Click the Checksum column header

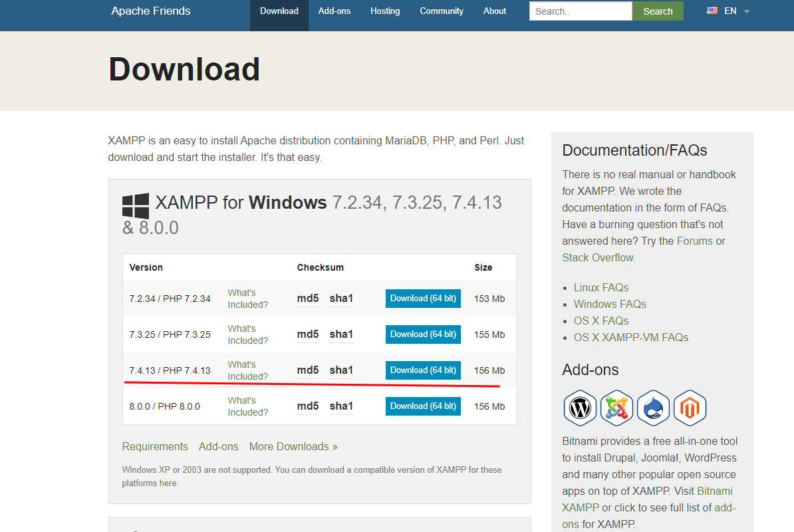[320, 267]
